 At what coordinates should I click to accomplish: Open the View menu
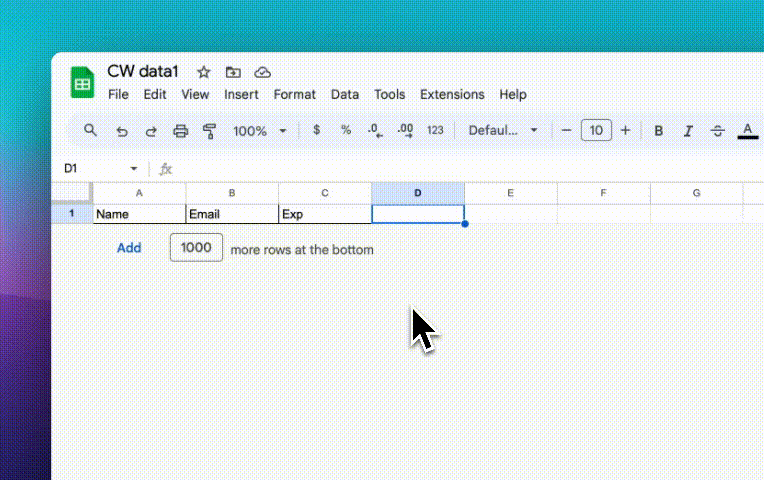pos(195,95)
